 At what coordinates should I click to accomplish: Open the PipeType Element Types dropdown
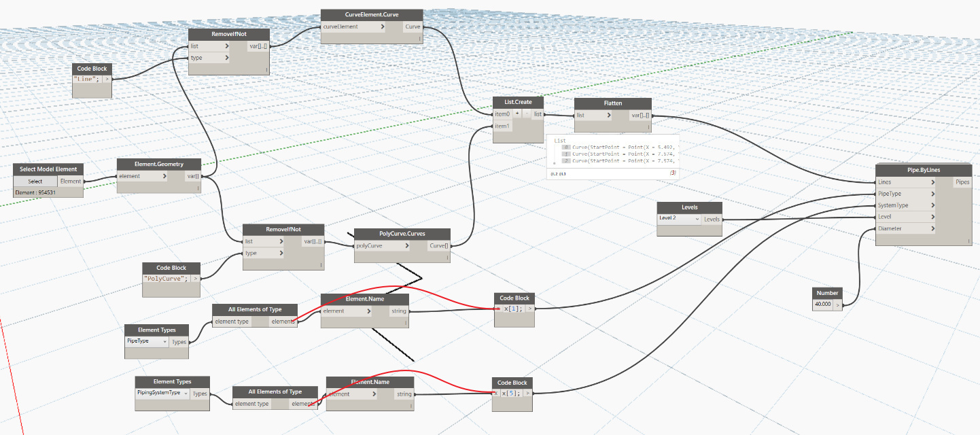point(146,341)
